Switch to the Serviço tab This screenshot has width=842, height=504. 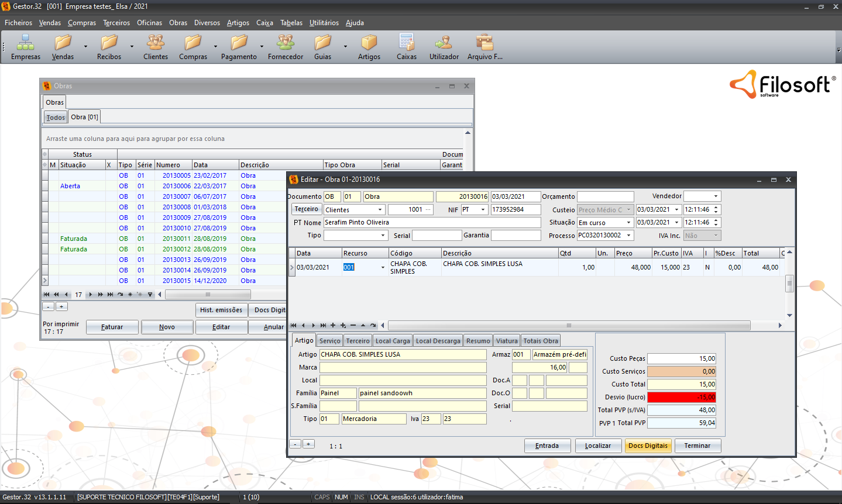329,341
